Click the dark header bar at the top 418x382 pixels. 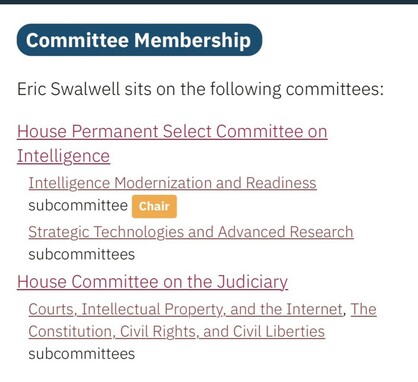click(209, 2)
